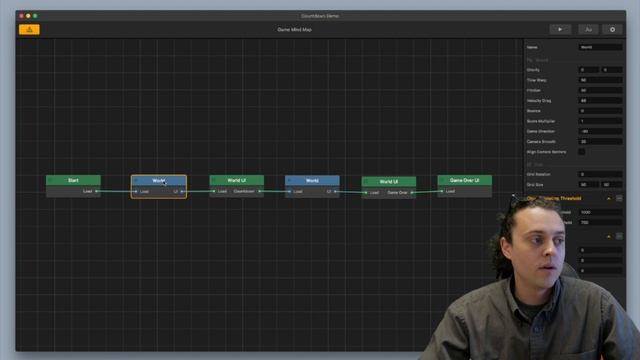
Task: Click the Play preview button
Action: click(560, 29)
